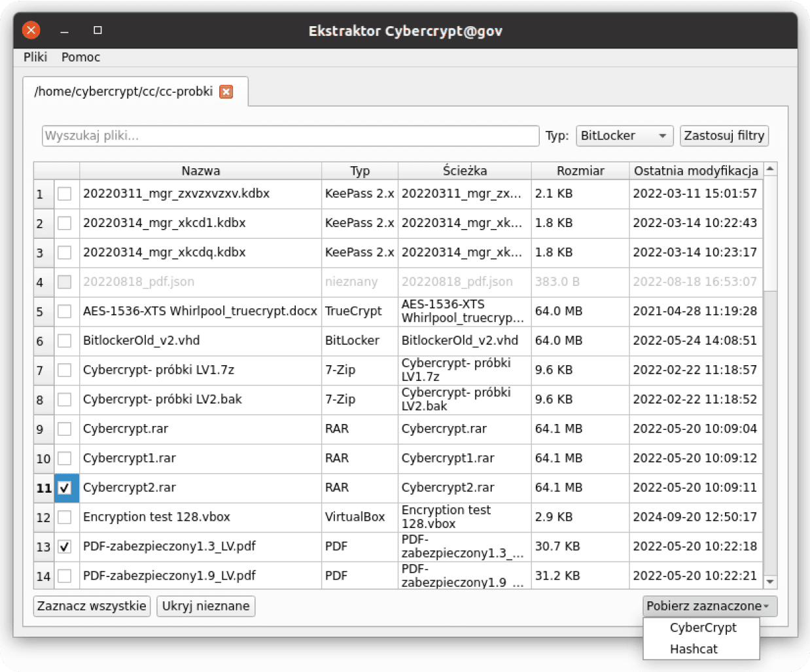Open the Pomoc menu

[x=80, y=57]
